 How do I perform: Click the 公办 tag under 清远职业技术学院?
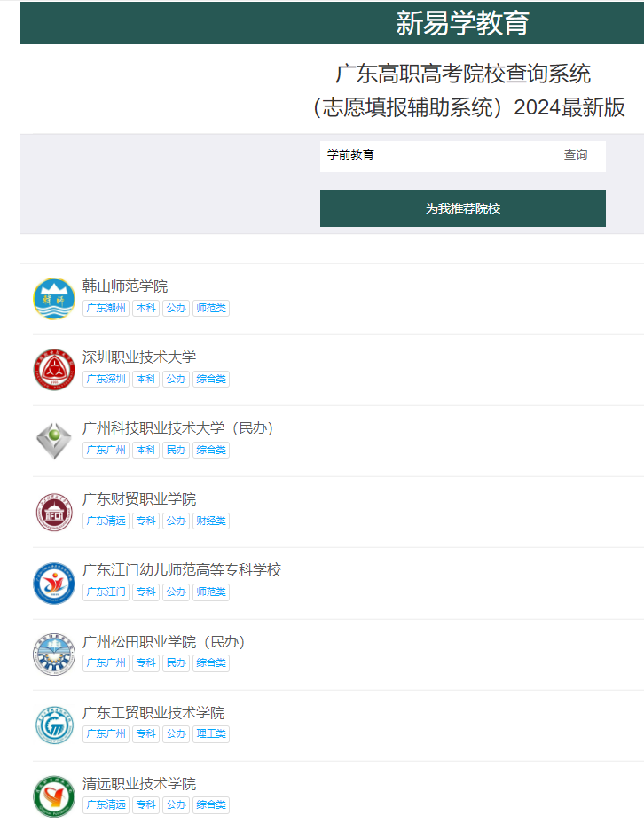[x=176, y=805]
